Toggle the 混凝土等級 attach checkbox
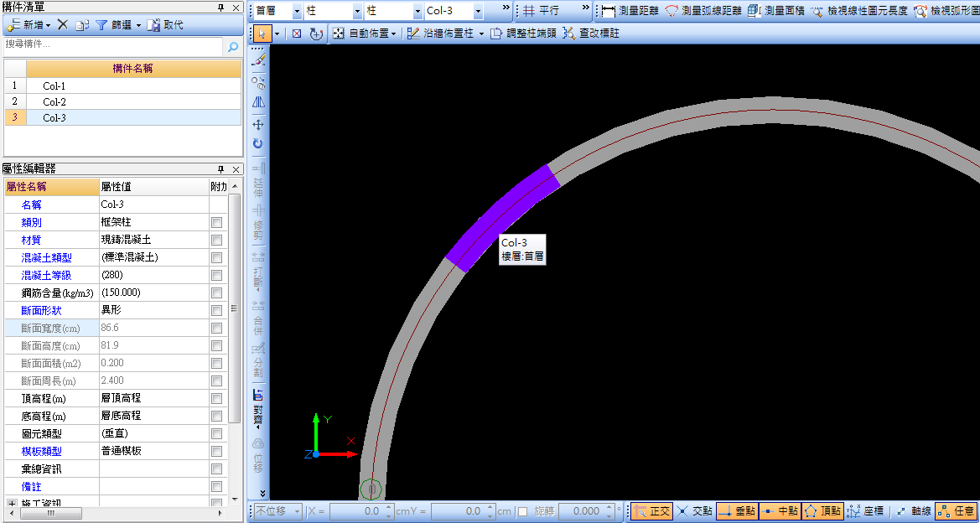Viewport: 980px width, 523px height. point(216,275)
